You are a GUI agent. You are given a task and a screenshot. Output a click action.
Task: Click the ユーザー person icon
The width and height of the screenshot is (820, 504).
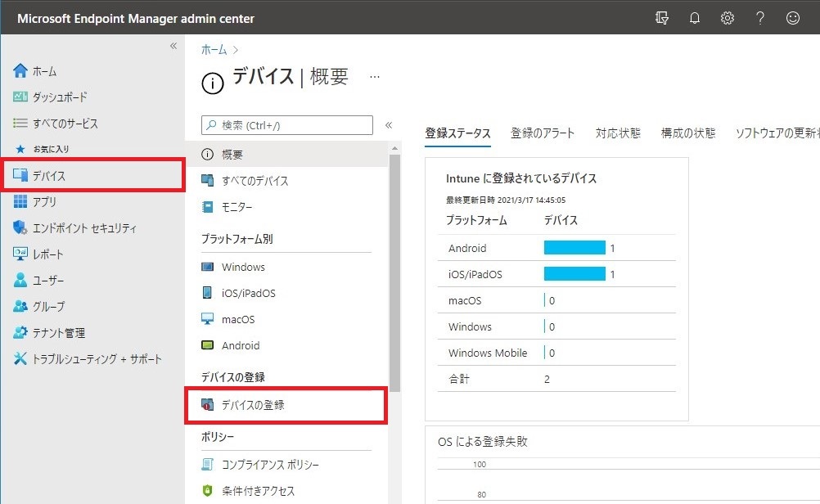tap(20, 281)
